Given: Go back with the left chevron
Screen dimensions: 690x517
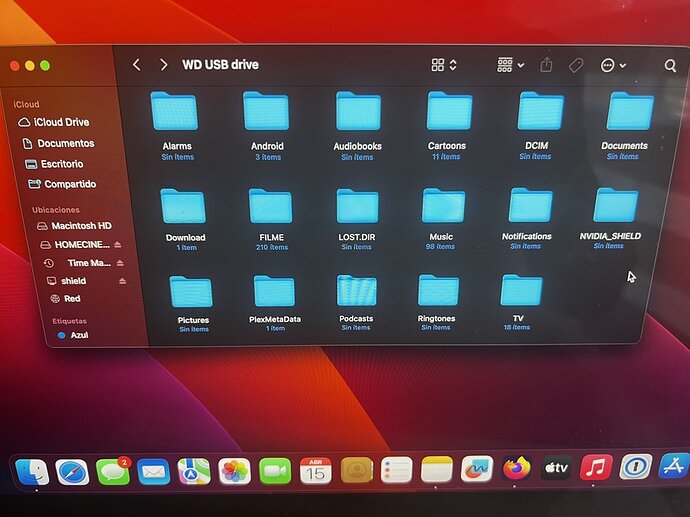Looking at the screenshot, I should tap(136, 65).
